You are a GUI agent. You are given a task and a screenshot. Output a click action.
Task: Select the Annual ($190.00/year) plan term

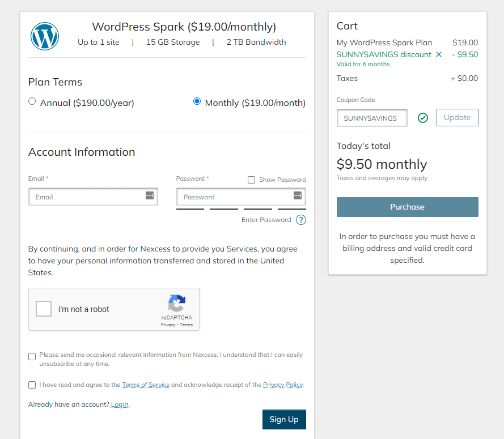(x=32, y=101)
